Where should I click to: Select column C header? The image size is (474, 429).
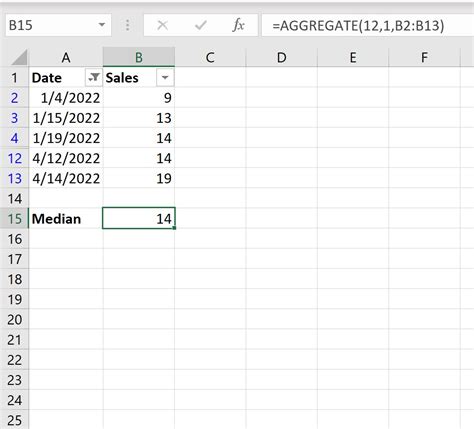pos(210,57)
